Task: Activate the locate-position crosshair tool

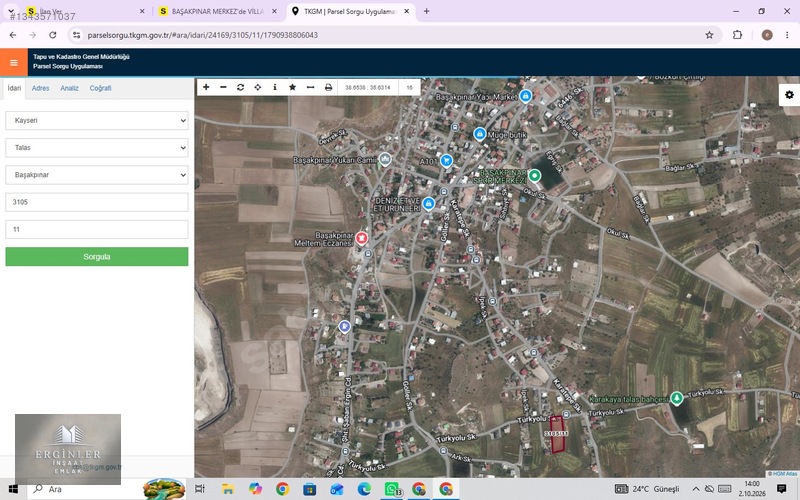Action: pos(258,87)
